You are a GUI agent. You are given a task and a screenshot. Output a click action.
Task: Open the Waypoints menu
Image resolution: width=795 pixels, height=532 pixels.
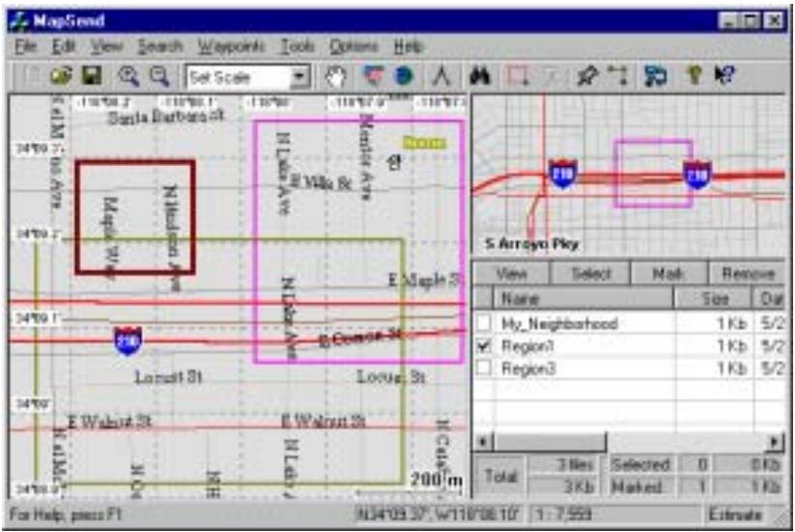[x=231, y=46]
